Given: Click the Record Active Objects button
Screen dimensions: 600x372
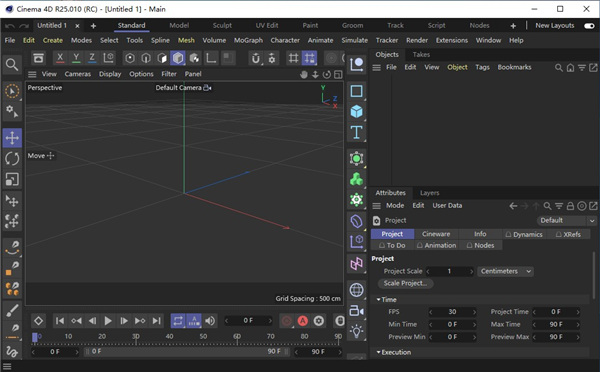Looking at the screenshot, I should point(287,321).
